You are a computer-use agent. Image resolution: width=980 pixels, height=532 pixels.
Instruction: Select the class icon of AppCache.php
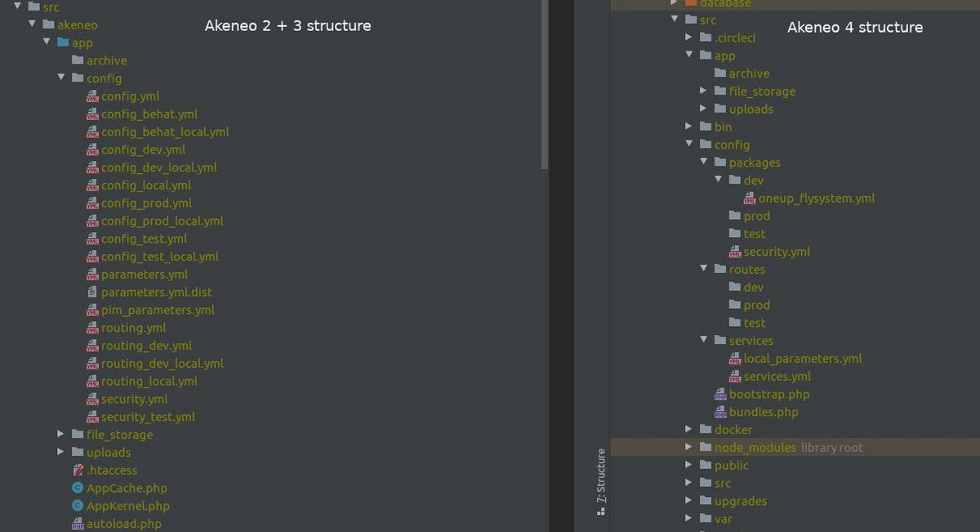coord(78,488)
